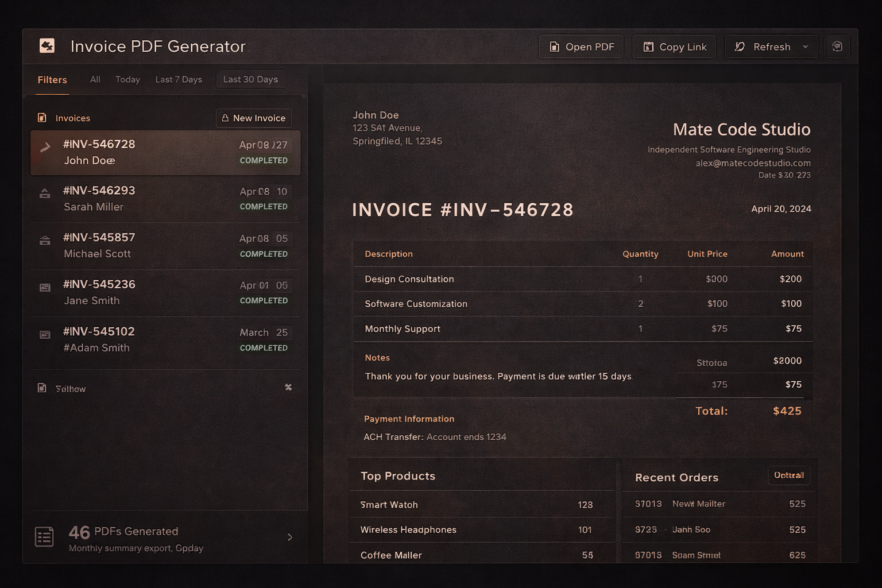
Task: Select the envelope icon on invoice #INV-545102
Action: (x=45, y=335)
